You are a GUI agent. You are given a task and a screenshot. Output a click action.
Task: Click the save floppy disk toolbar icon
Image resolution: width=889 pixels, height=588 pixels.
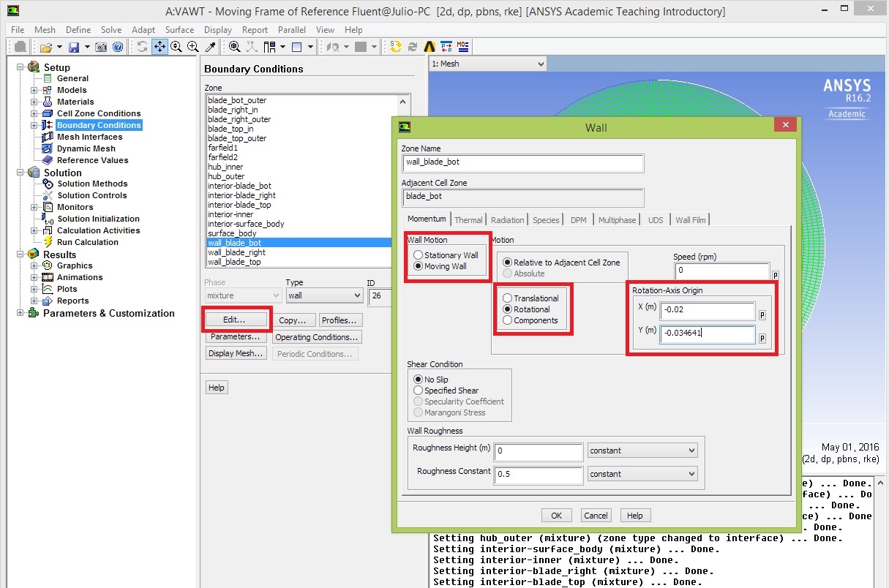[x=74, y=47]
